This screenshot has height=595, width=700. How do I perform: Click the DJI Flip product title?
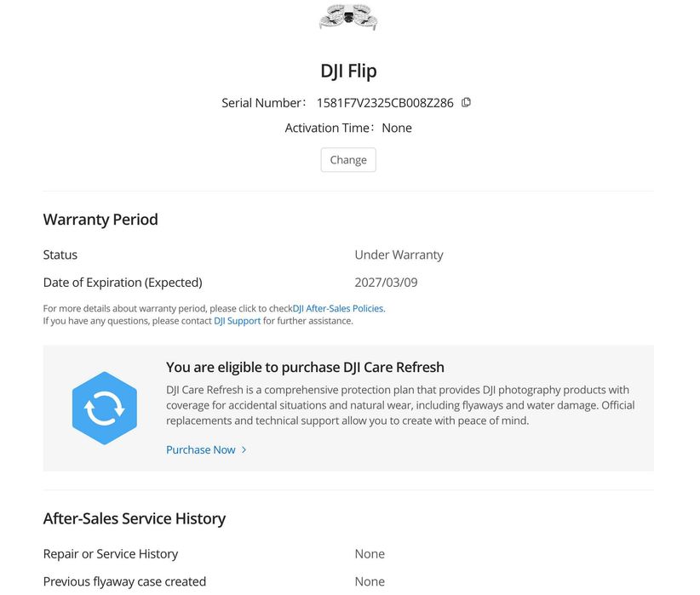click(x=348, y=71)
